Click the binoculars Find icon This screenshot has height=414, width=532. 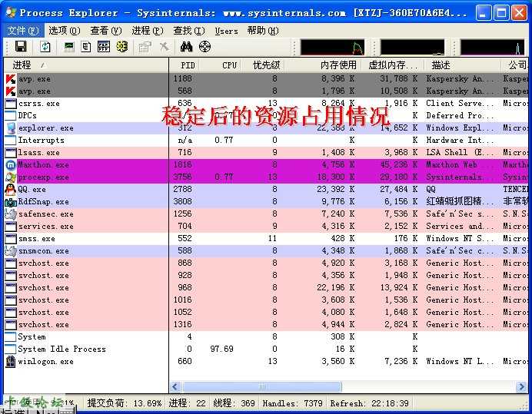[x=186, y=46]
